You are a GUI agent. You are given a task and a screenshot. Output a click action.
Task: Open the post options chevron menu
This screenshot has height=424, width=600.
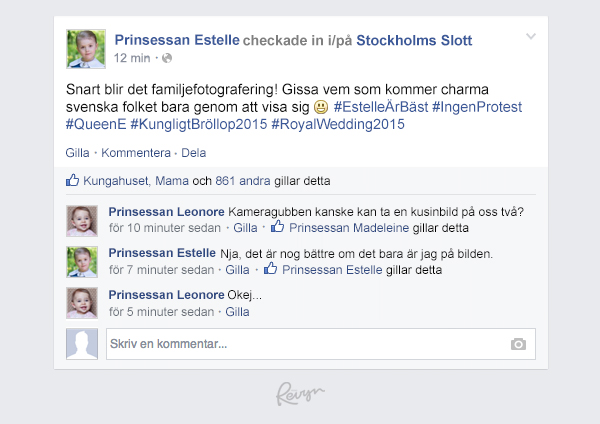tap(531, 36)
